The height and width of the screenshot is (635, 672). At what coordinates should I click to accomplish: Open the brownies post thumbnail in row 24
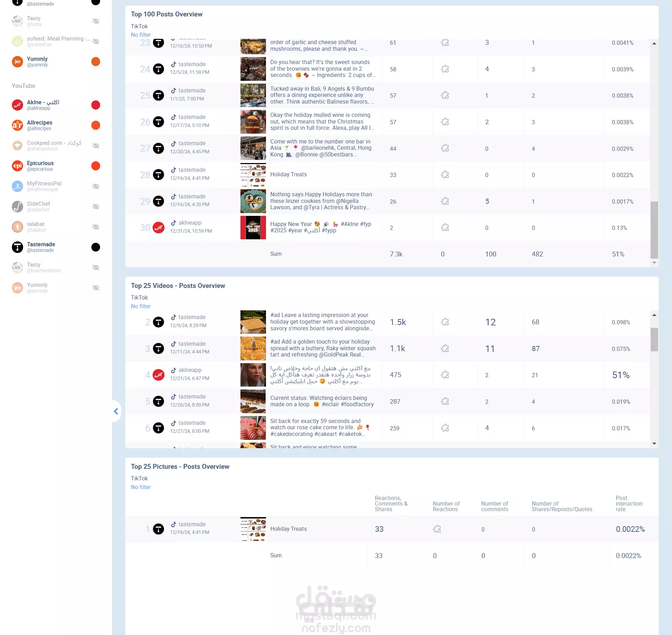(253, 69)
